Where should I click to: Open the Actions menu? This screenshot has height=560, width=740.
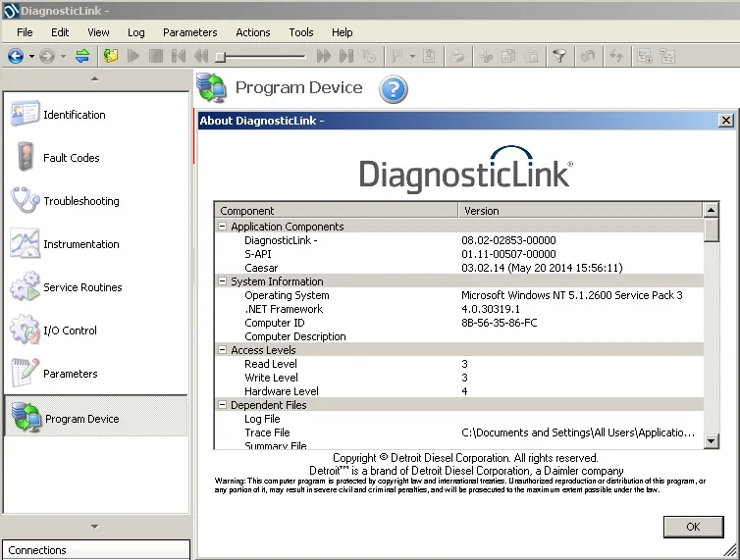(x=253, y=32)
